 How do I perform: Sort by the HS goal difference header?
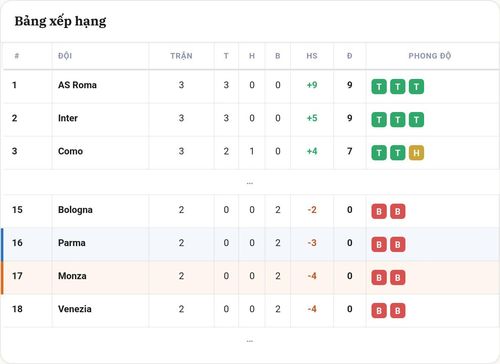pyautogui.click(x=312, y=56)
